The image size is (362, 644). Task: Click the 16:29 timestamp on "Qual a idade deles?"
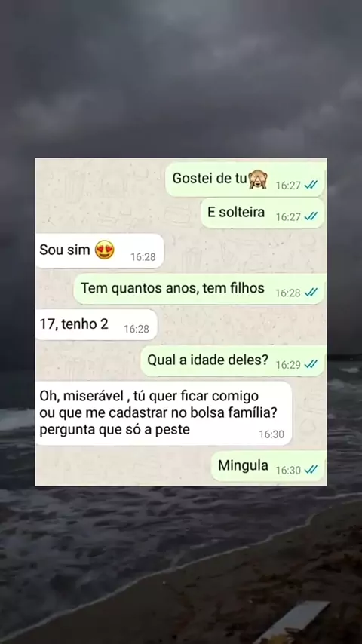(288, 365)
